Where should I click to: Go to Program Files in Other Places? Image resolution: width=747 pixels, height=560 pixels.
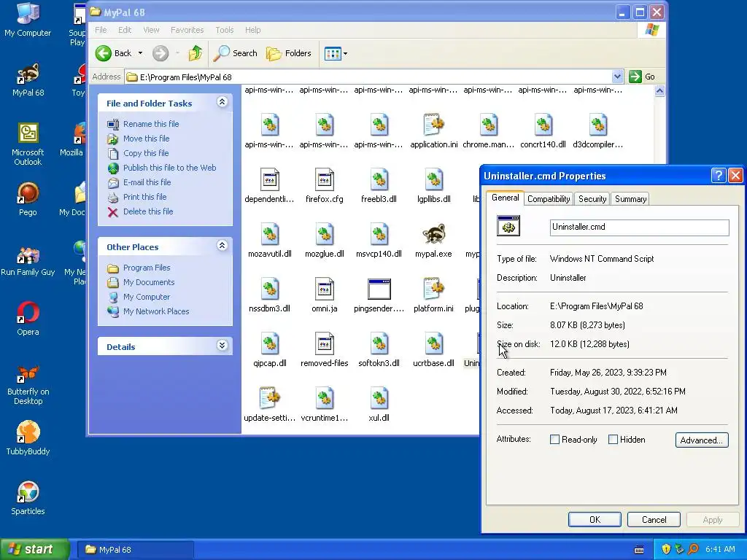click(x=147, y=268)
